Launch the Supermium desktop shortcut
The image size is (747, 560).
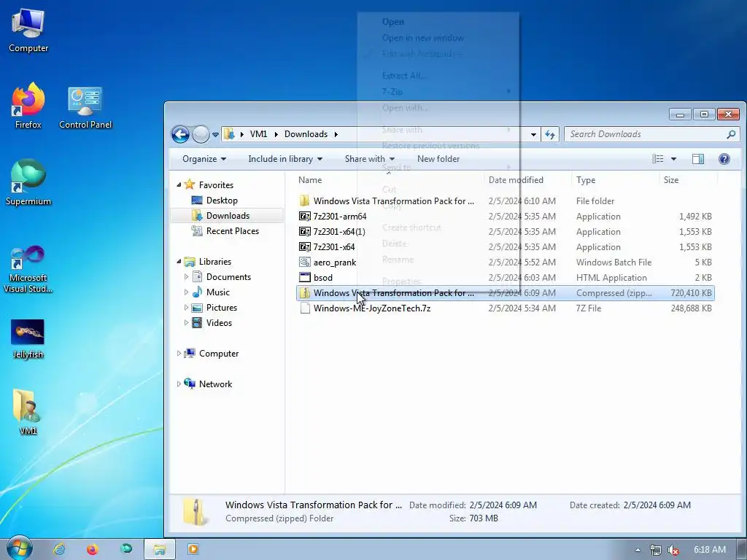click(x=28, y=182)
